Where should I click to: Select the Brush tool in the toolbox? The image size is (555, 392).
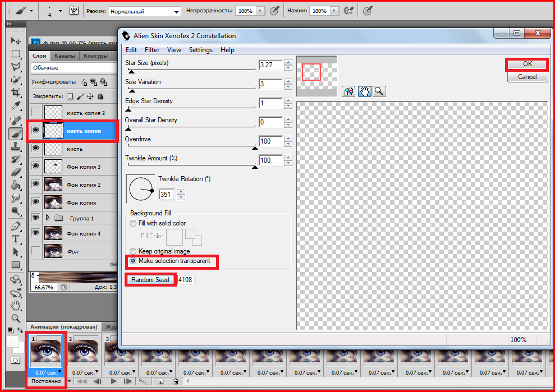16,133
